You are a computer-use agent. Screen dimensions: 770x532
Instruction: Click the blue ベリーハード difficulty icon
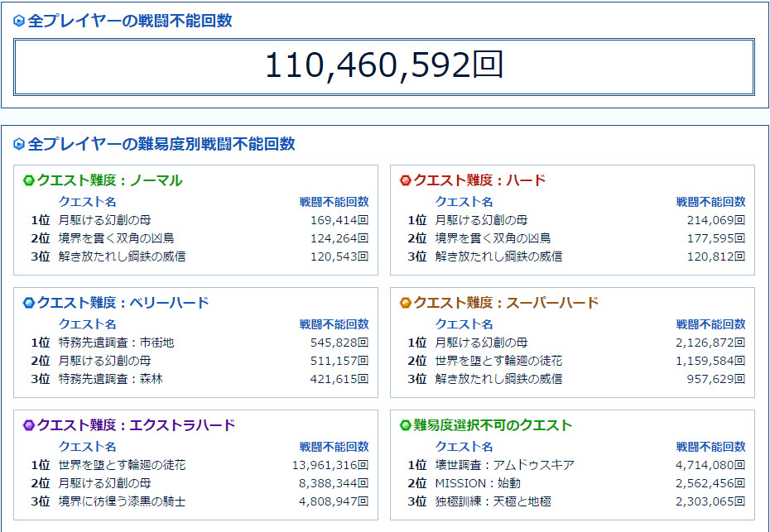29,303
